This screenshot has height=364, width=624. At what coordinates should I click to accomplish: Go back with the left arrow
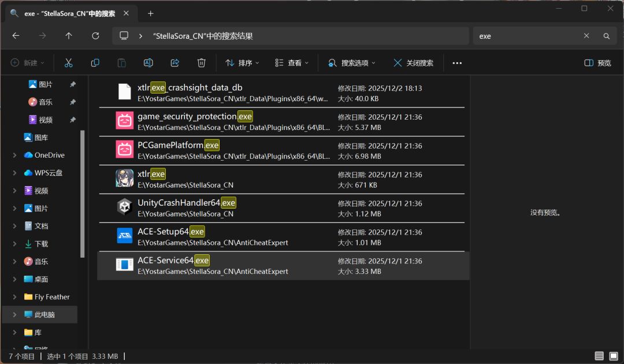click(16, 36)
